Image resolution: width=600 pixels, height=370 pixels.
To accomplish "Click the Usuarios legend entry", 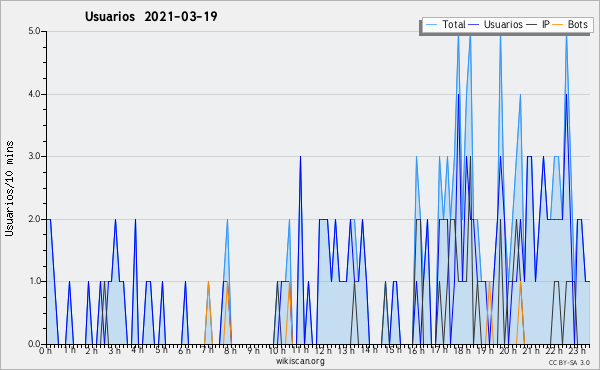I will click(x=496, y=24).
